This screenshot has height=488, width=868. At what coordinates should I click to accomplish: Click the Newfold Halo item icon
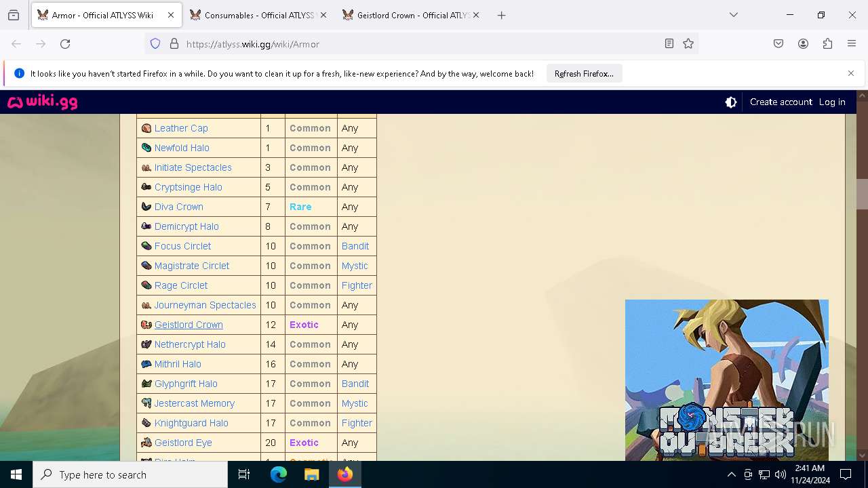point(146,148)
